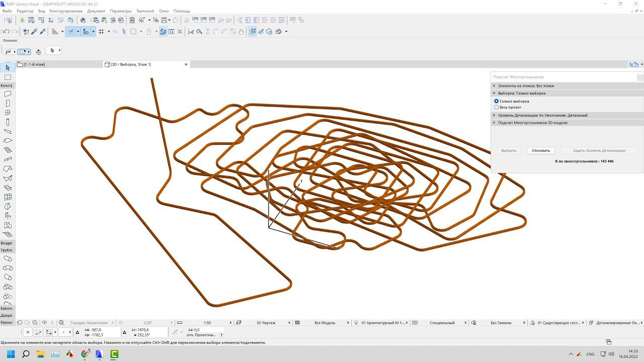Open the ENG language indicator in system tray
Viewport: 644px width, 362px height.
point(590,354)
